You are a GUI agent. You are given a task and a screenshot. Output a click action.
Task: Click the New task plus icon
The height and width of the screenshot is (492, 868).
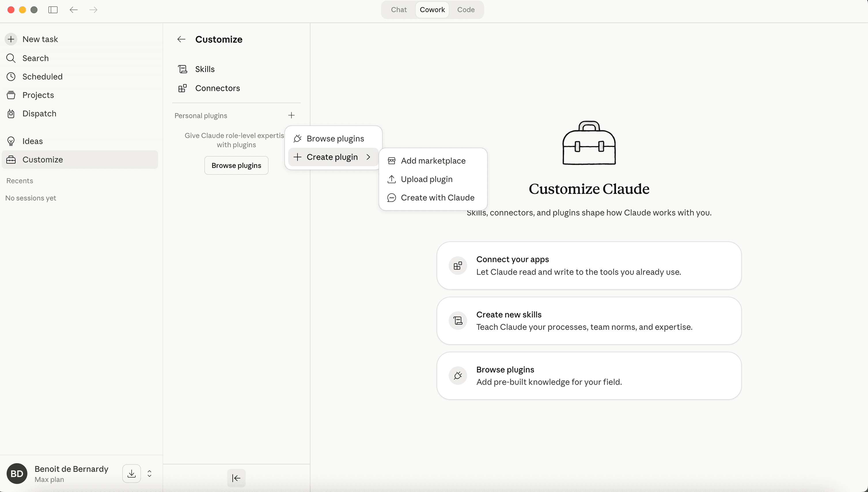(x=11, y=39)
